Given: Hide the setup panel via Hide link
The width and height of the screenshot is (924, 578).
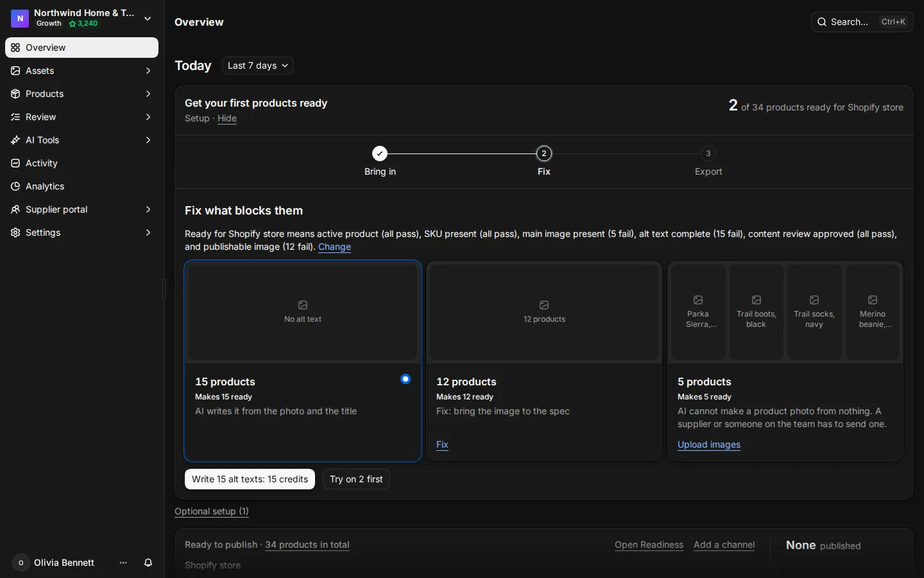Looking at the screenshot, I should [227, 118].
